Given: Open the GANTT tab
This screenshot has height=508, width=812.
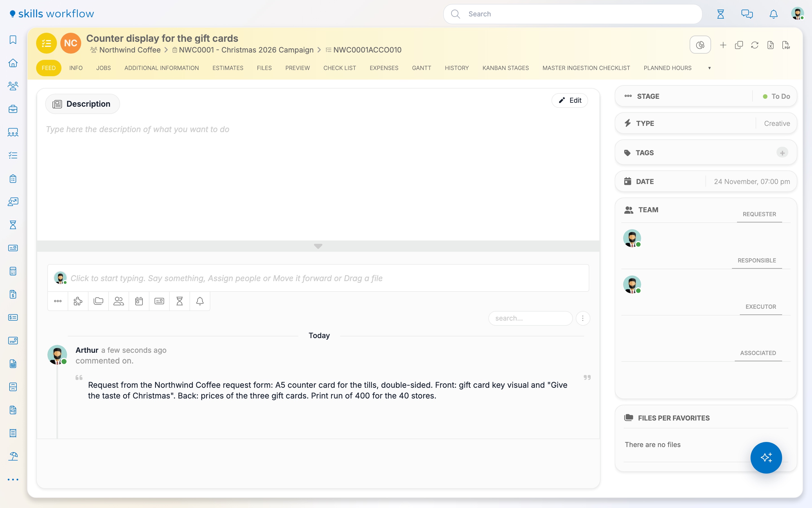Looking at the screenshot, I should [x=422, y=68].
